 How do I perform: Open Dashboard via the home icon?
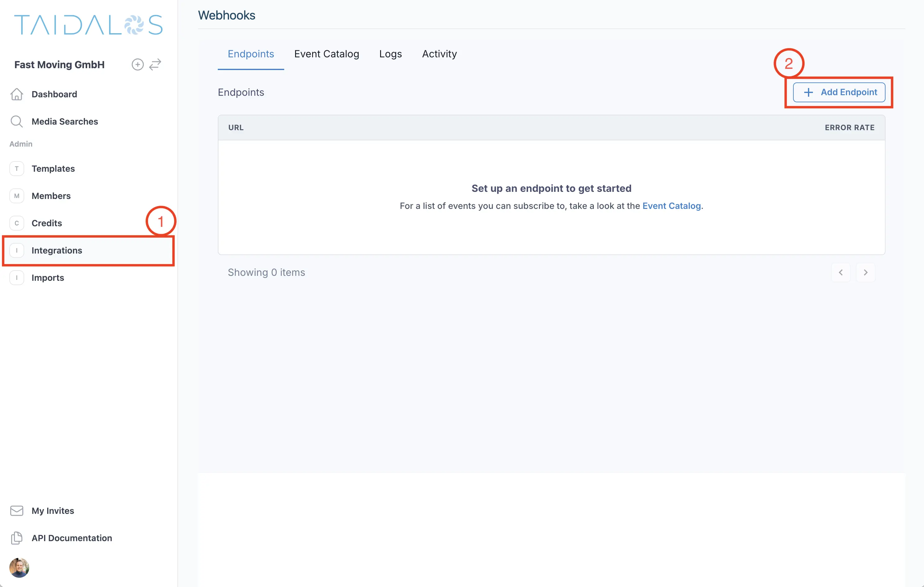coord(17,94)
